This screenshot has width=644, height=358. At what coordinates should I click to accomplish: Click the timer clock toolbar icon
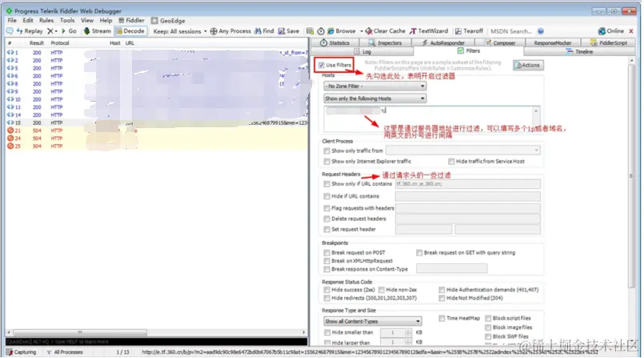click(x=321, y=31)
